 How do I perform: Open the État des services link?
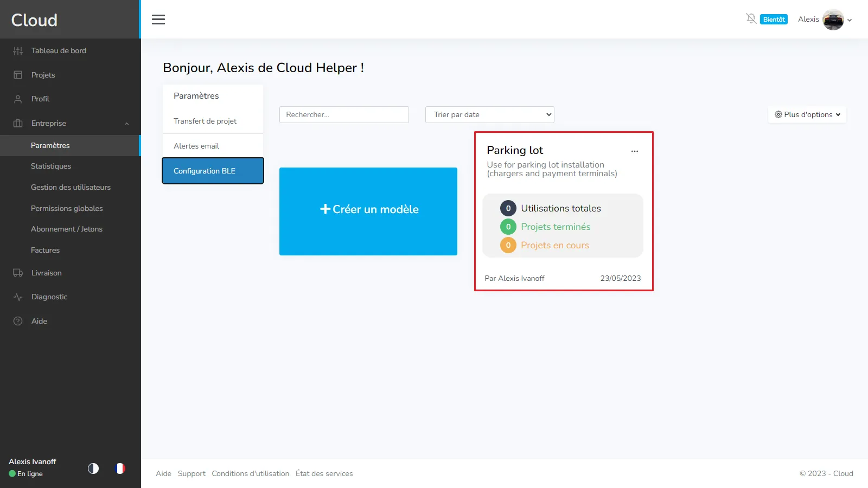coord(324,473)
